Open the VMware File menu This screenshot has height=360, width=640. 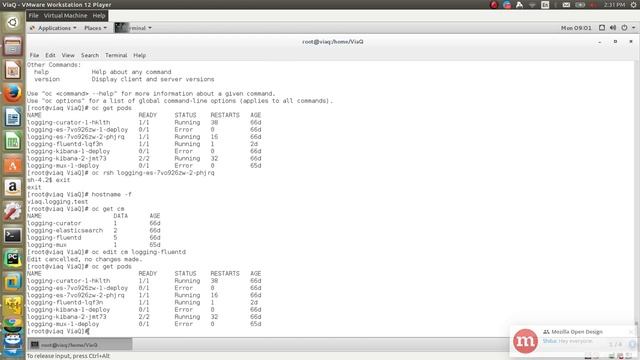click(33, 16)
